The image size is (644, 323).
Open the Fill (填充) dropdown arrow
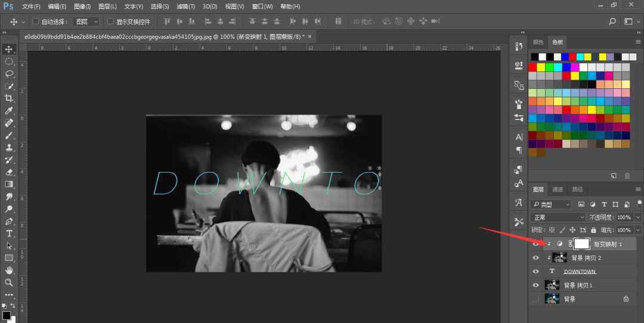[x=638, y=230]
